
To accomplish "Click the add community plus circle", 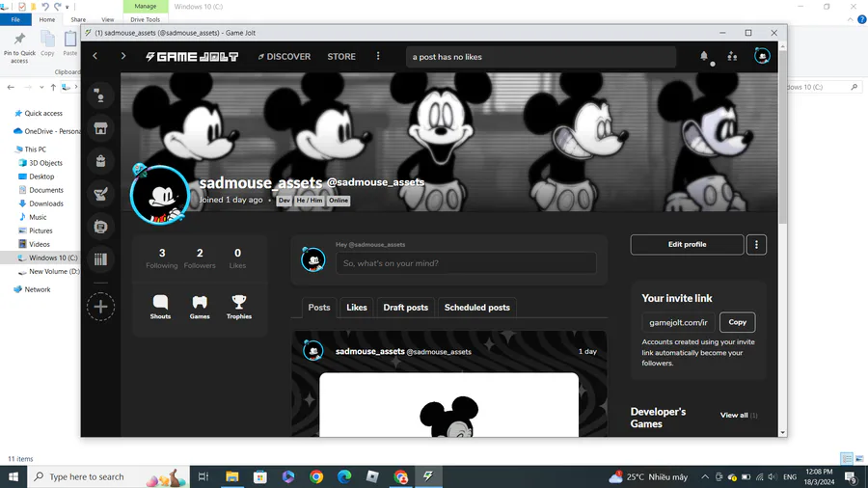I will coord(100,307).
